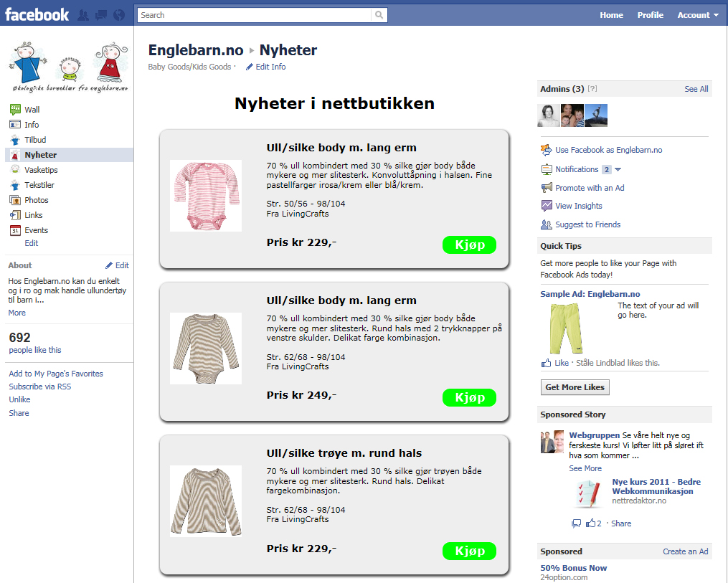Open notifications globe icon in top bar
728x583 pixels.
[x=119, y=15]
